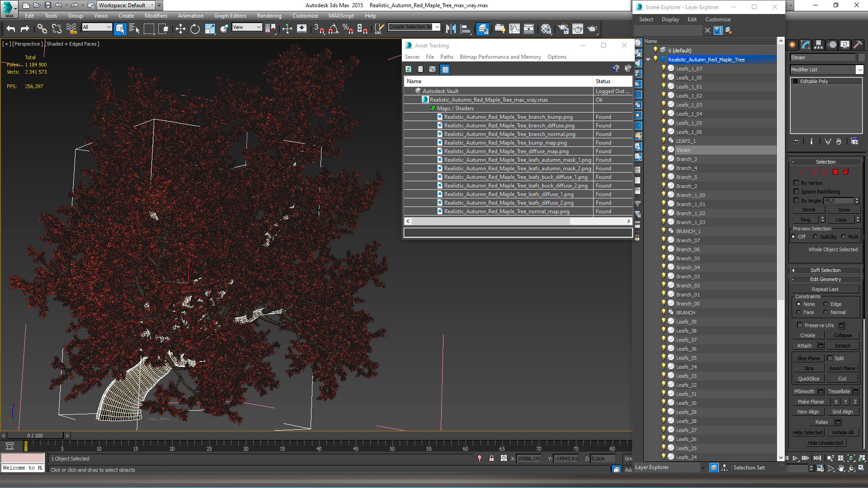The height and width of the screenshot is (488, 868).
Task: Enable the By Vertex checkbox
Action: pyautogui.click(x=797, y=183)
